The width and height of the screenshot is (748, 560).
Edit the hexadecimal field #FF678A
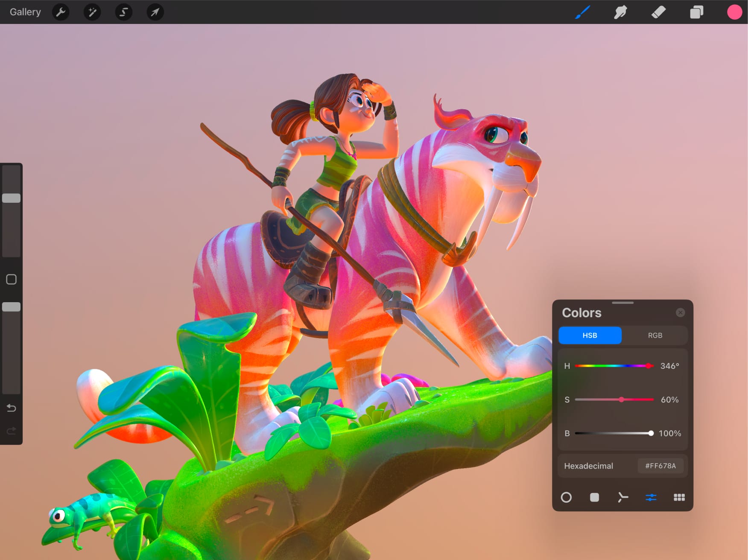(x=660, y=466)
